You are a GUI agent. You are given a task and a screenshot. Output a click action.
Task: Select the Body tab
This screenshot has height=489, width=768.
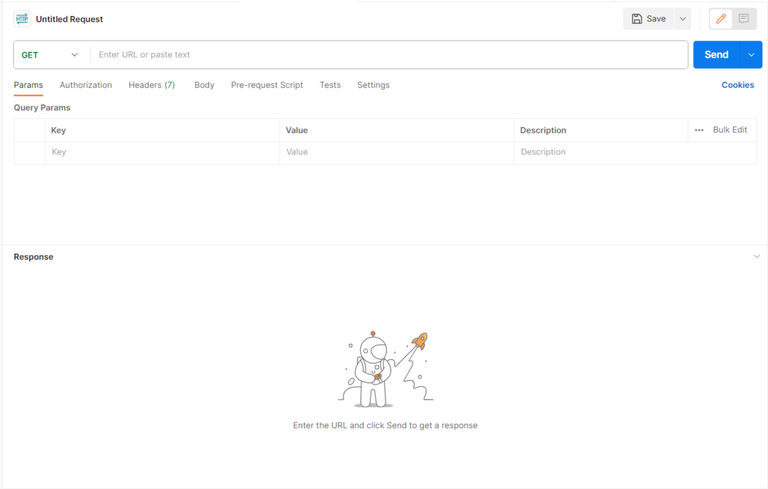click(x=204, y=85)
